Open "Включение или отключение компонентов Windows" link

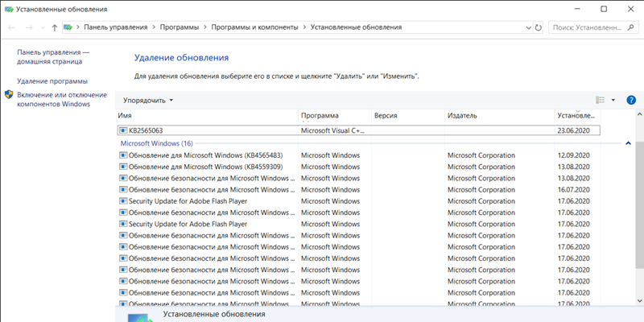[x=62, y=99]
